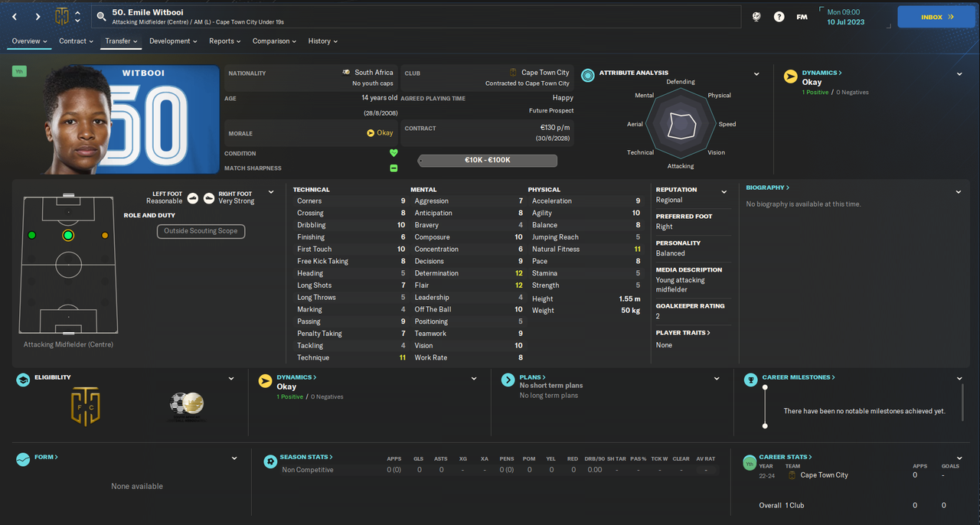Screen dimensions: 980x525
Task: Click the Form chart icon
Action: (24, 459)
